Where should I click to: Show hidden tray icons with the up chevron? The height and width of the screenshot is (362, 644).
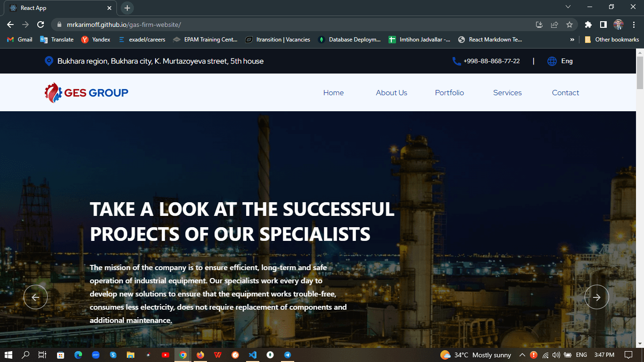[522, 354]
